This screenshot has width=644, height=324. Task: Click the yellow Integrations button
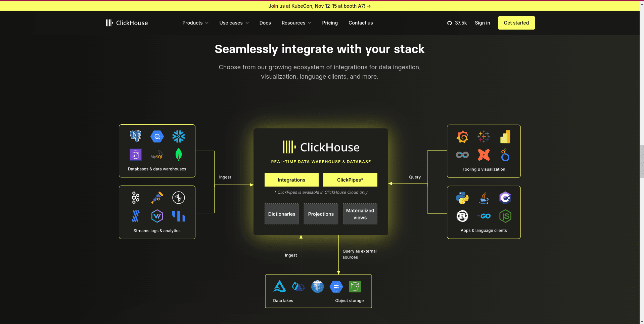pyautogui.click(x=291, y=180)
